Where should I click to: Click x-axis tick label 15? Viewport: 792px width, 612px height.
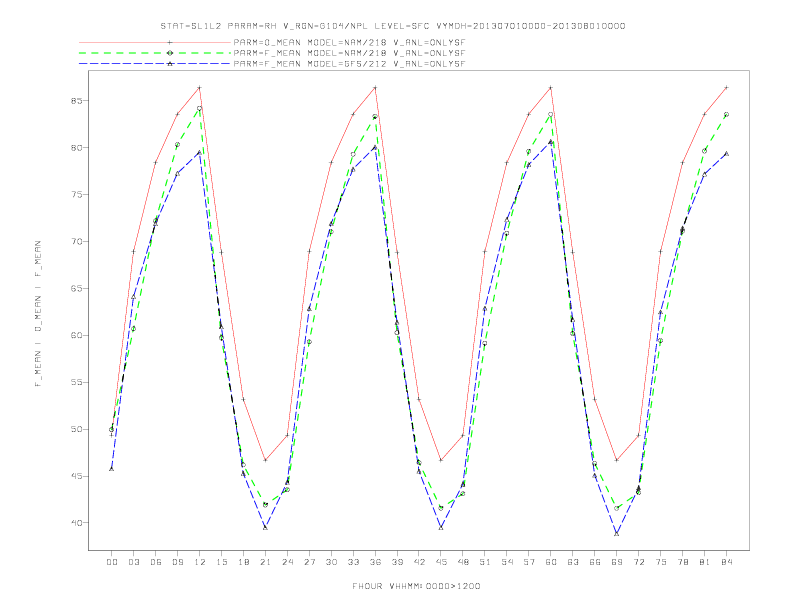coord(221,562)
